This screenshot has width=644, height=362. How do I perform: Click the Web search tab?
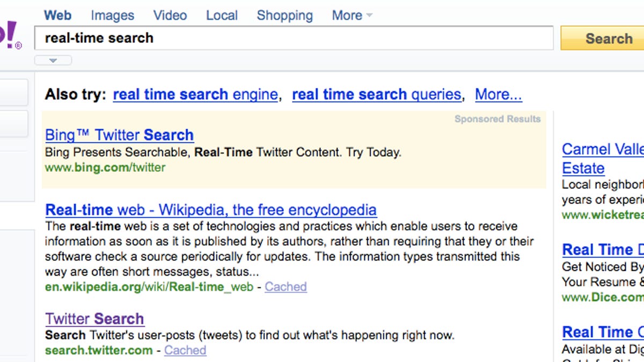pyautogui.click(x=57, y=16)
